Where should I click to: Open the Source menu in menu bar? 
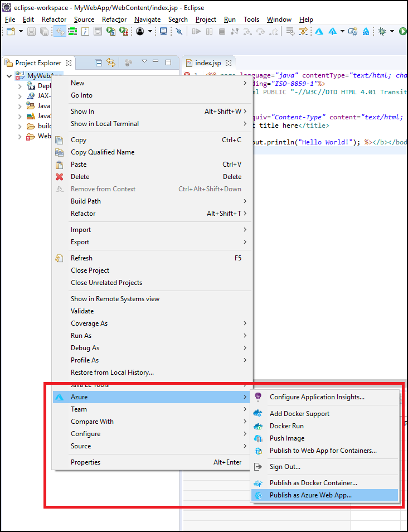pos(84,20)
